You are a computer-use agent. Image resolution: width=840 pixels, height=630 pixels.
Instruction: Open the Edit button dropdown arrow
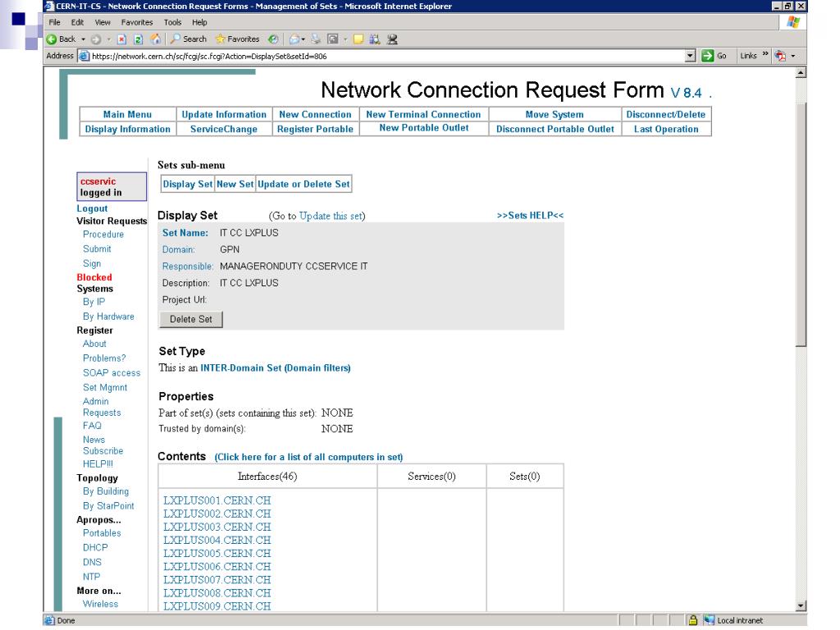coord(345,39)
